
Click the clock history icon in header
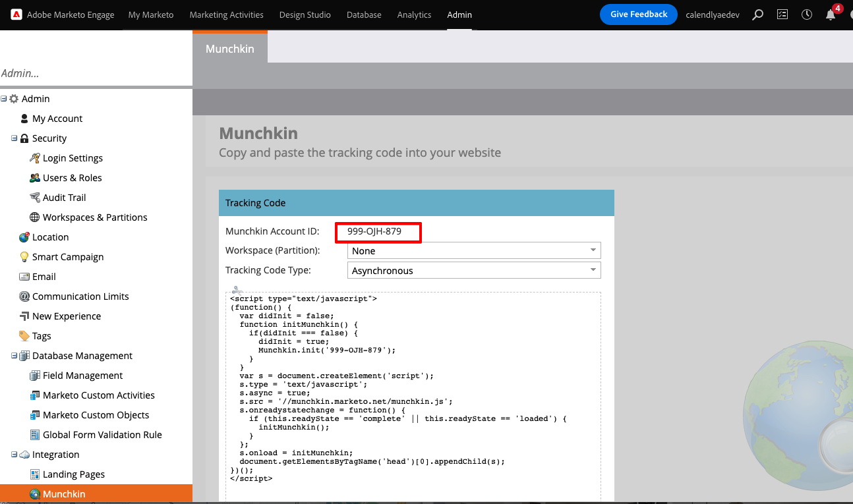pos(807,14)
